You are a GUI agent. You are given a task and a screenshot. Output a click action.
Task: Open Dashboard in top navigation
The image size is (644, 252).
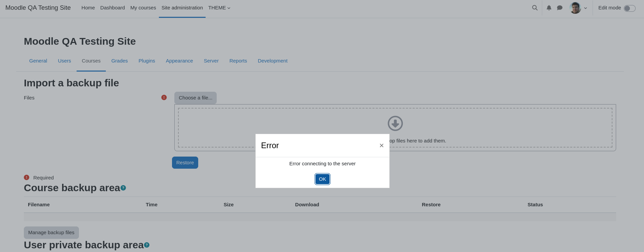point(113,8)
